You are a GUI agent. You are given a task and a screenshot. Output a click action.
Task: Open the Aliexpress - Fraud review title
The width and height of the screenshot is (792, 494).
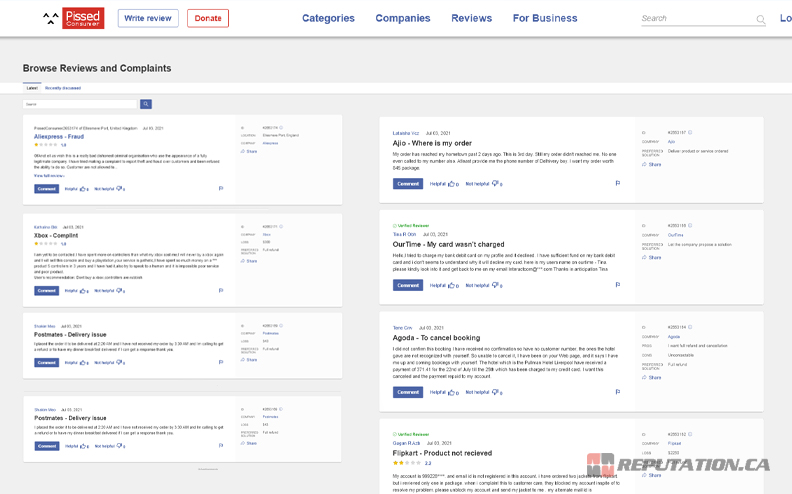click(59, 136)
